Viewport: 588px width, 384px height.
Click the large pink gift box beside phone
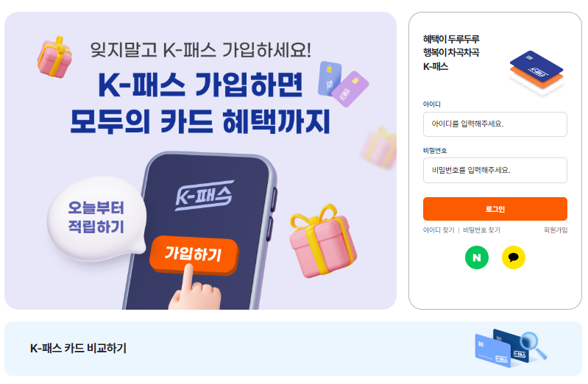tap(323, 241)
